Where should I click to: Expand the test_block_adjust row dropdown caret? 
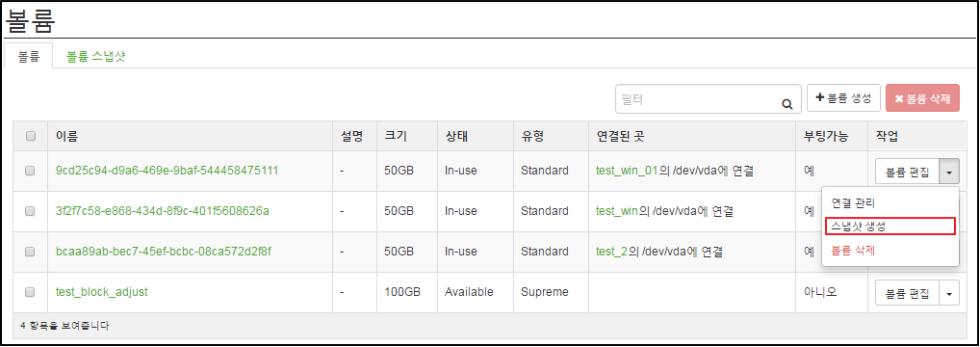coord(949,292)
